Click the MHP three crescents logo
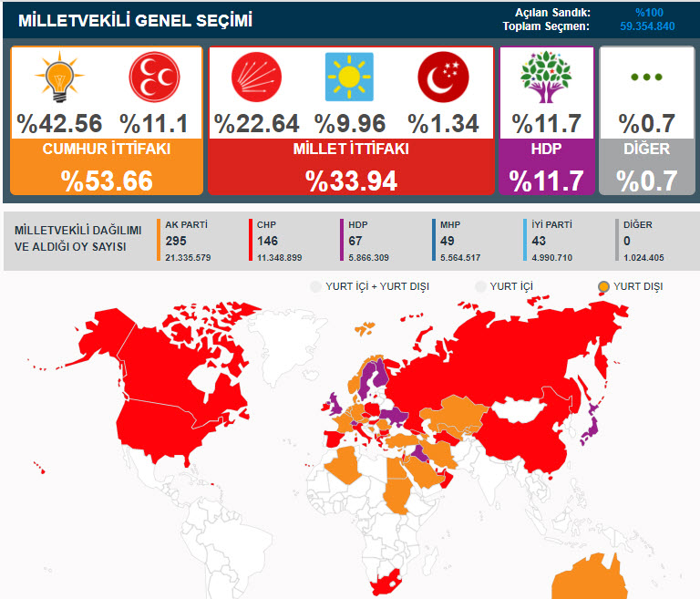 154,77
